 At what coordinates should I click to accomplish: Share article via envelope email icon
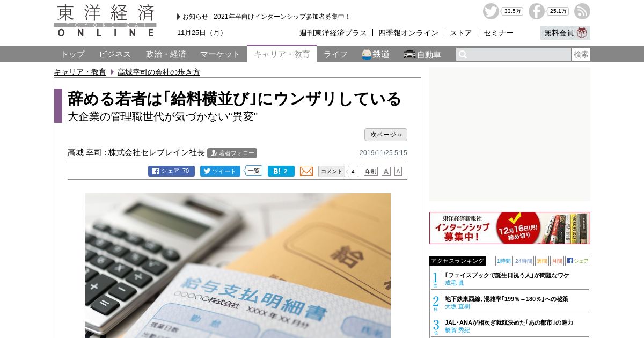point(306,171)
